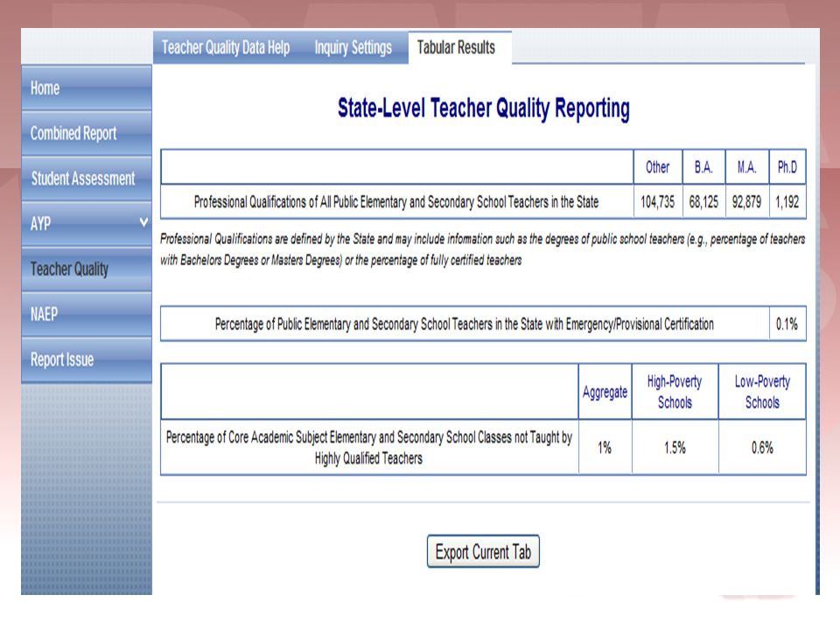Go to Student Assessment section
This screenshot has width=840, height=630.
pos(87,178)
